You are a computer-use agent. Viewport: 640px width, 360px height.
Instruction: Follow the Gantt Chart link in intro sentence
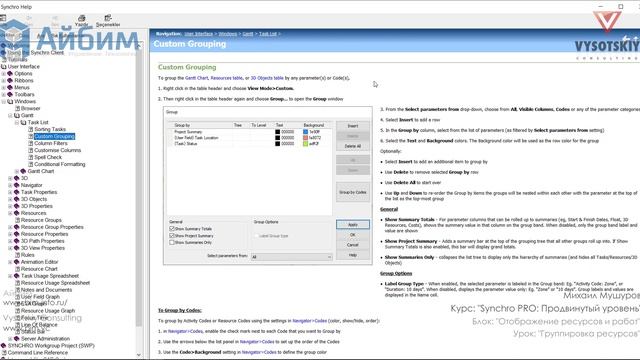(197, 78)
